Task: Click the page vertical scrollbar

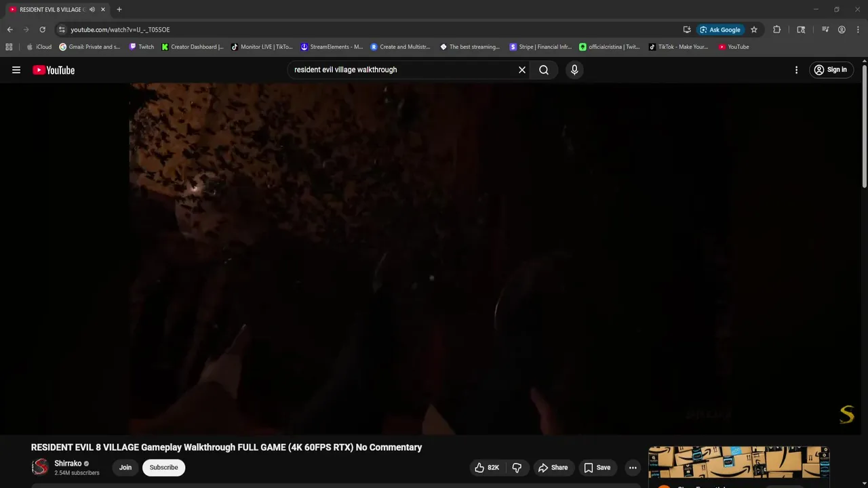Action: click(864, 125)
